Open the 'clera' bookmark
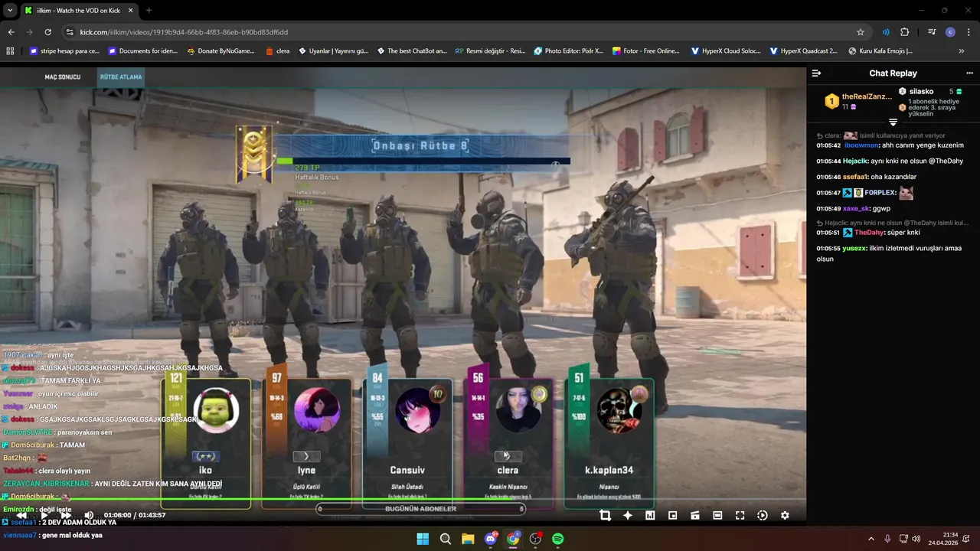The width and height of the screenshot is (980, 551). [277, 51]
